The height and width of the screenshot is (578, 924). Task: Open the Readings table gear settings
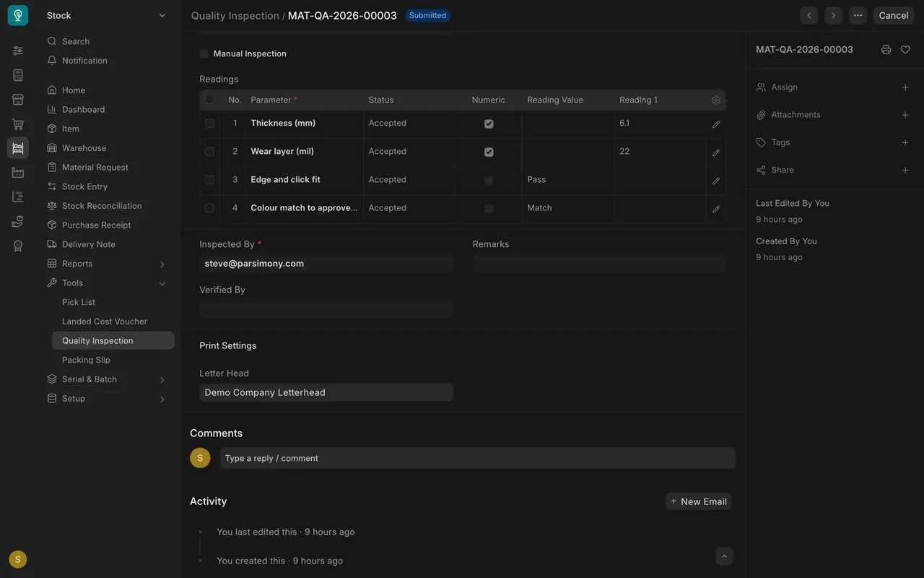click(x=716, y=100)
